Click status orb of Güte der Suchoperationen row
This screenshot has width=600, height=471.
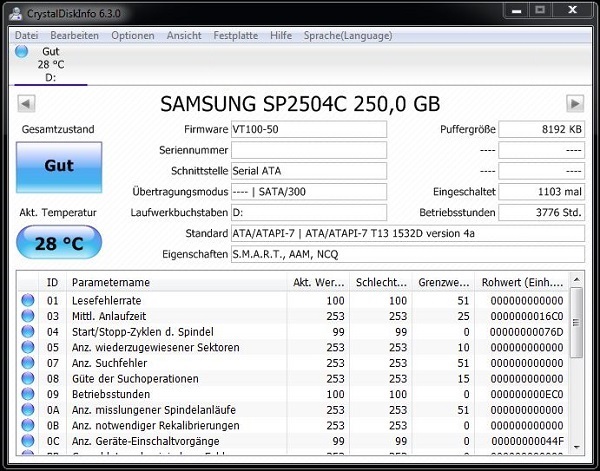(28, 378)
